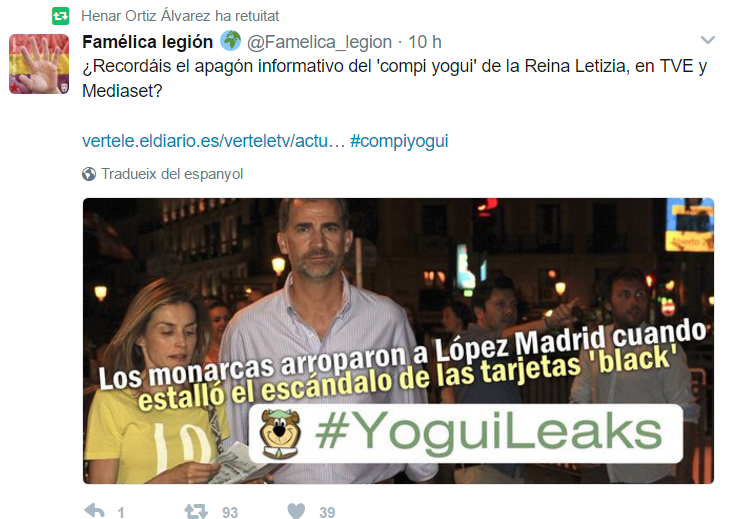Open Famélica legión profile avatar
The image size is (730, 519).
39,64
